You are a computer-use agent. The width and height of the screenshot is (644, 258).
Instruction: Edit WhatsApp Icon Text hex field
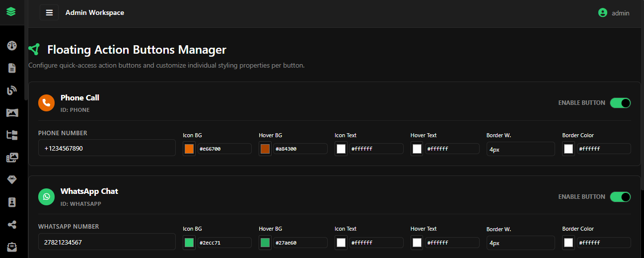376,243
